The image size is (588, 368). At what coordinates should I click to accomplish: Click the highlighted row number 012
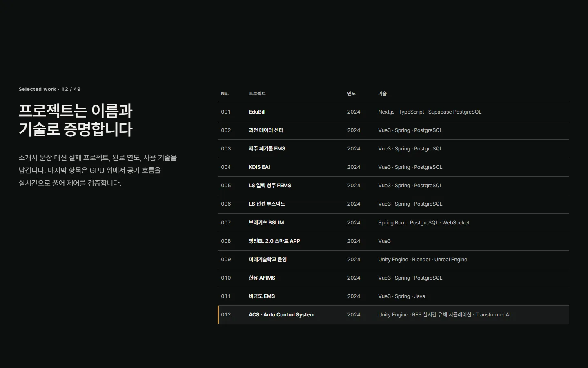[x=226, y=315]
